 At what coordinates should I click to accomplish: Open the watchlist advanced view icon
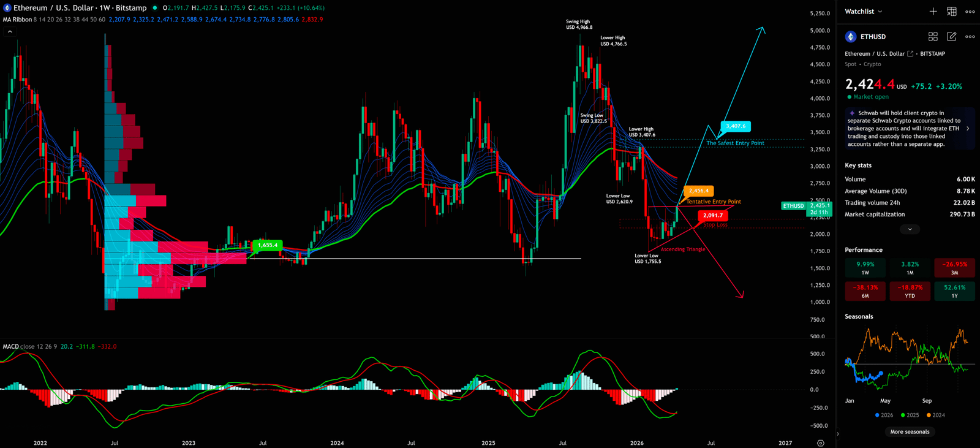(x=951, y=12)
